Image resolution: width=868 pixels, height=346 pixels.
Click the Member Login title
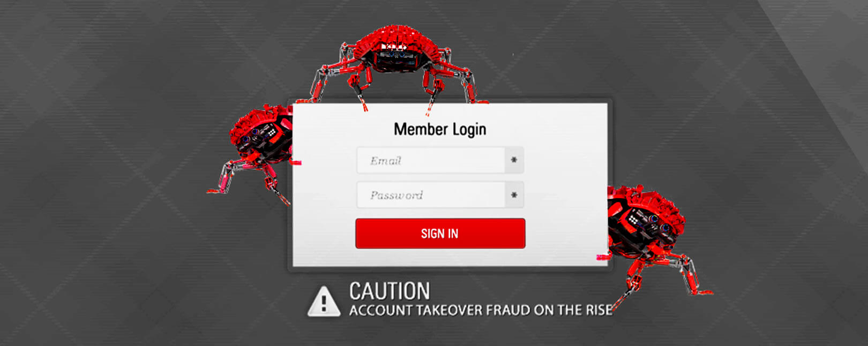[440, 129]
